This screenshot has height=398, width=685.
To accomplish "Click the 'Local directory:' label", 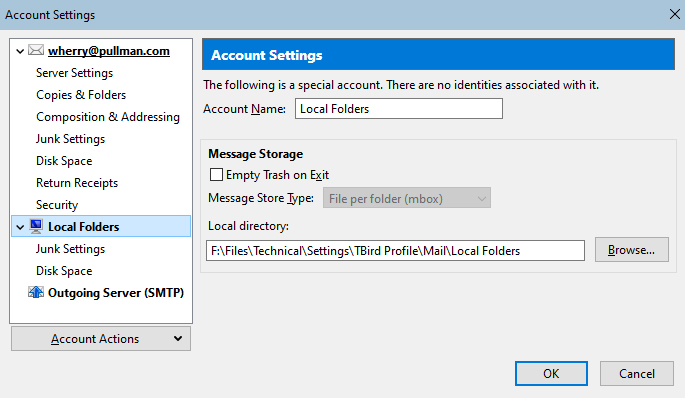I will coord(248,226).
